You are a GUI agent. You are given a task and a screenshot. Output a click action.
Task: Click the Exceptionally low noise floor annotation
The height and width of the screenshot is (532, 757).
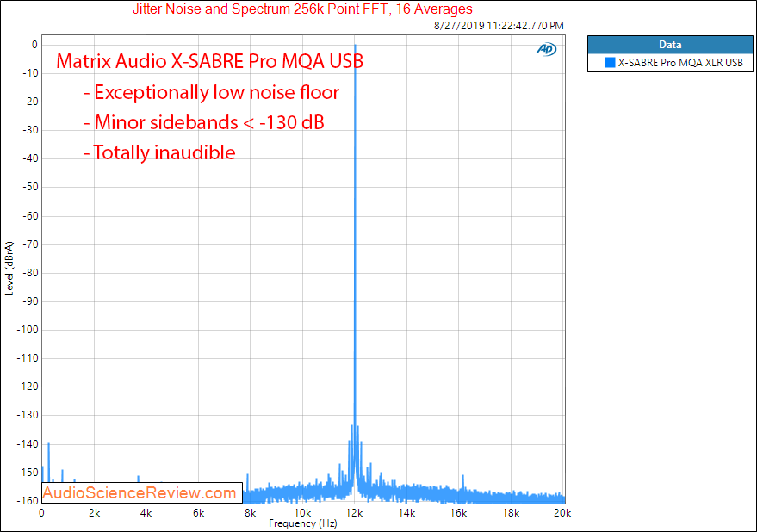212,92
